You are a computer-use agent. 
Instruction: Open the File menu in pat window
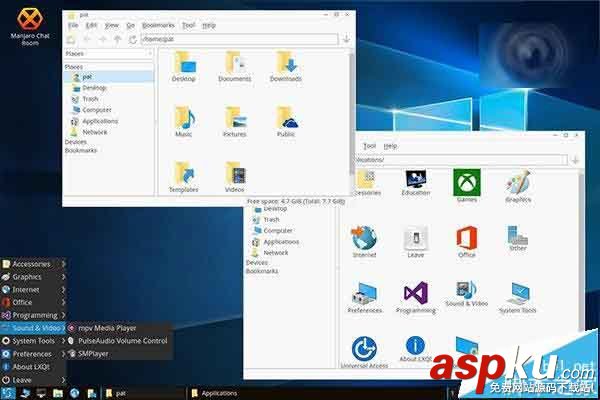pos(73,25)
